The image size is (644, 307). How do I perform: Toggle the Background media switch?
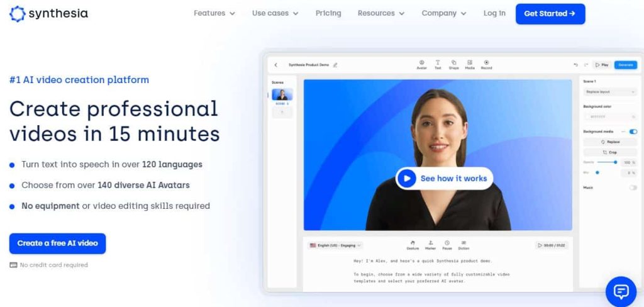click(633, 131)
